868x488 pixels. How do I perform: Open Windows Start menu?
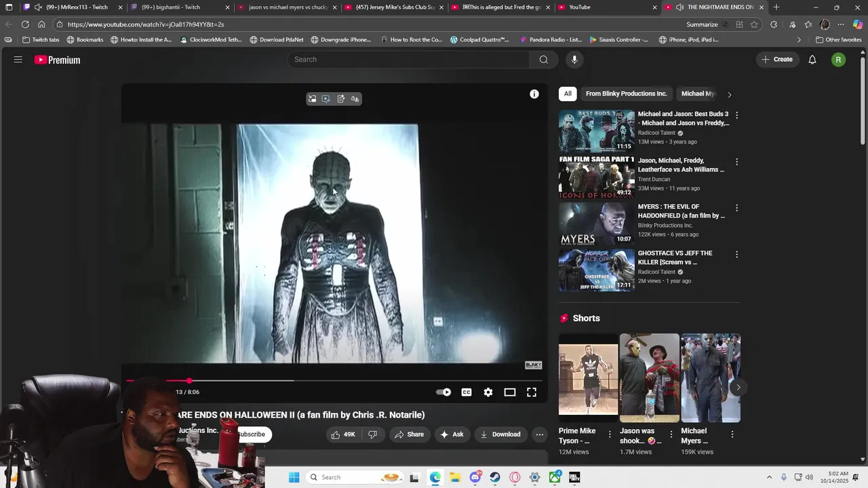point(294,477)
